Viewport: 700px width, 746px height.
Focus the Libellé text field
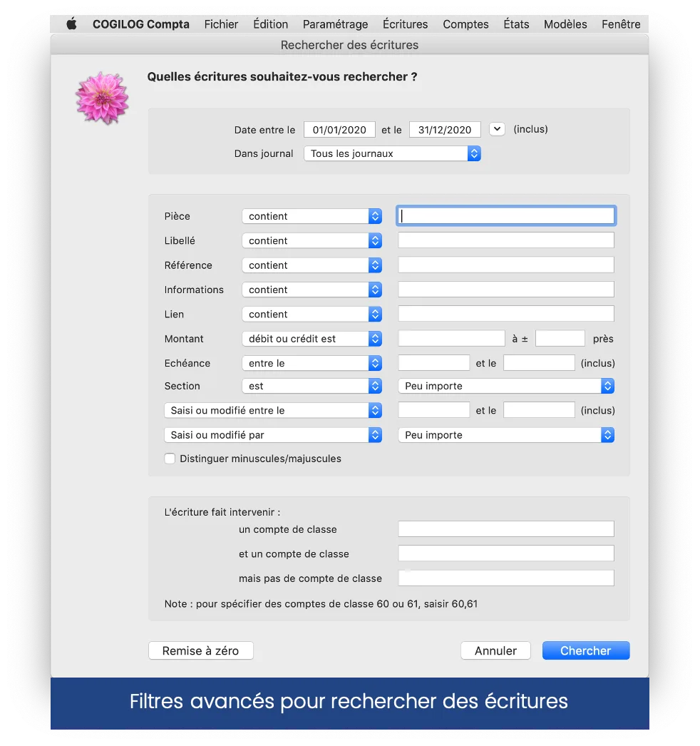click(x=506, y=240)
